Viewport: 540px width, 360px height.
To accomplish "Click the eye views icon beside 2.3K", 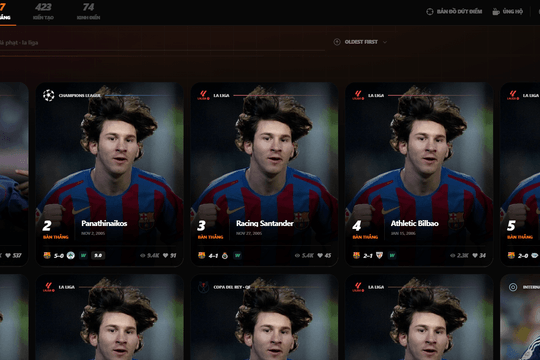I will [453, 256].
